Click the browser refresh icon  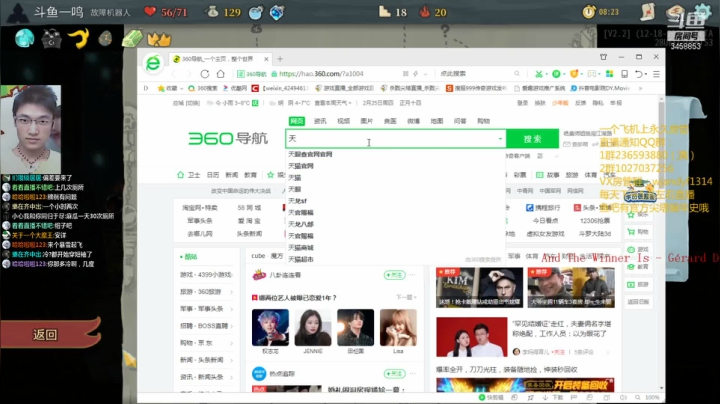(205, 74)
